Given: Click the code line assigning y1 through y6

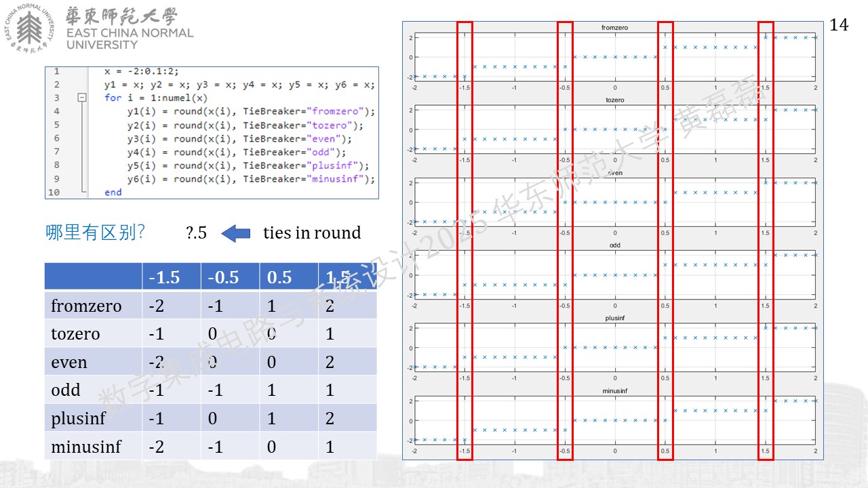Looking at the screenshot, I should [239, 85].
